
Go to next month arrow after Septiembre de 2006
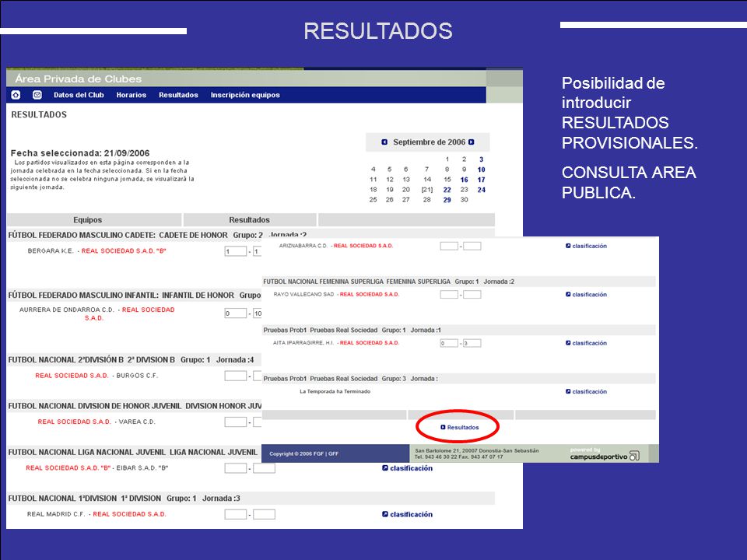click(472, 142)
